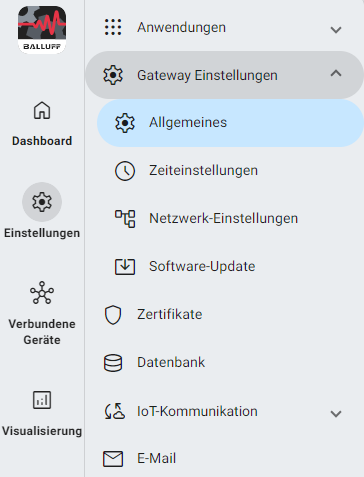Open the Visualisierung chart icon
This screenshot has width=364, height=477.
pos(42,400)
